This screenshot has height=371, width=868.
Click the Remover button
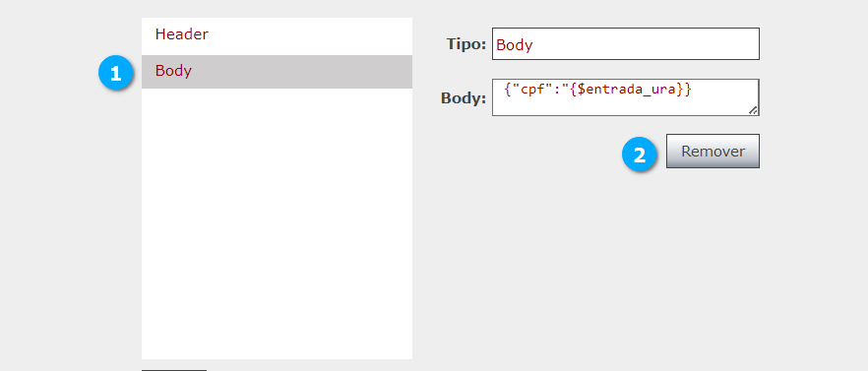pos(713,152)
